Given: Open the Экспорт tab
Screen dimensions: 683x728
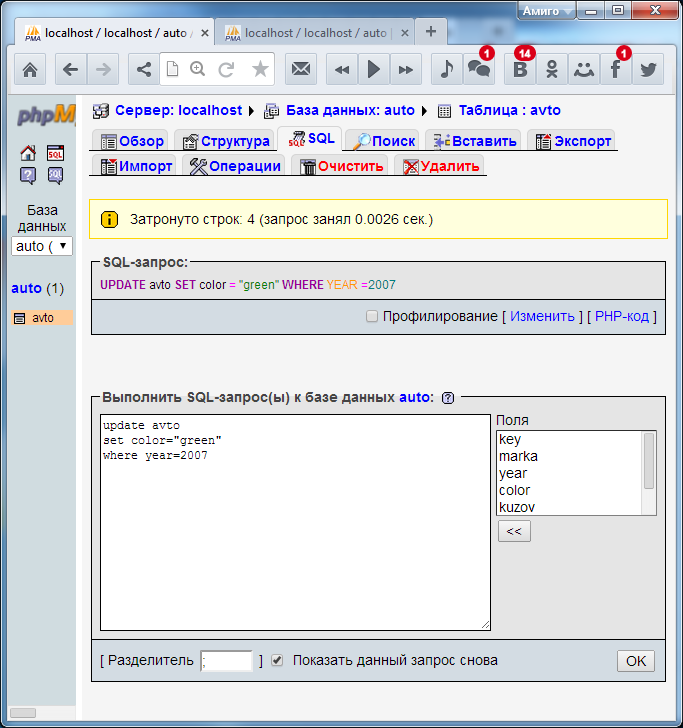Looking at the screenshot, I should pyautogui.click(x=573, y=141).
